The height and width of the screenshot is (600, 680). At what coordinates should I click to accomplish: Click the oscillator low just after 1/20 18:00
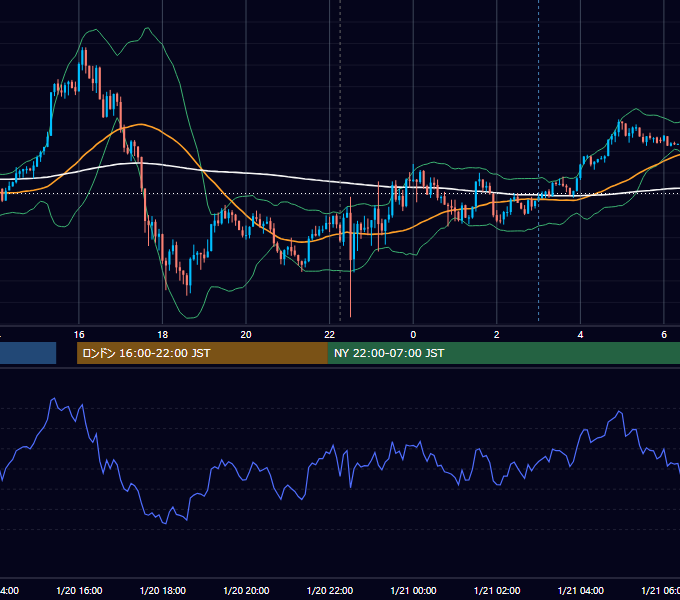click(165, 522)
